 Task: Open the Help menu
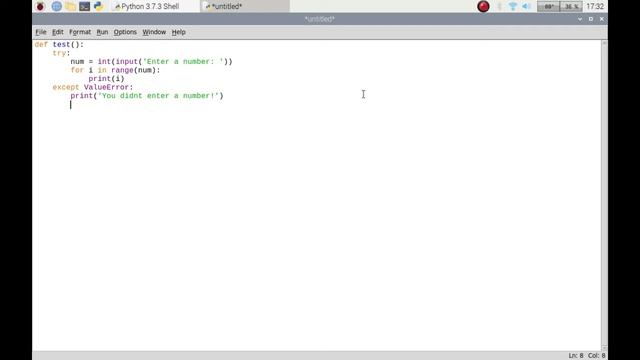(x=178, y=32)
